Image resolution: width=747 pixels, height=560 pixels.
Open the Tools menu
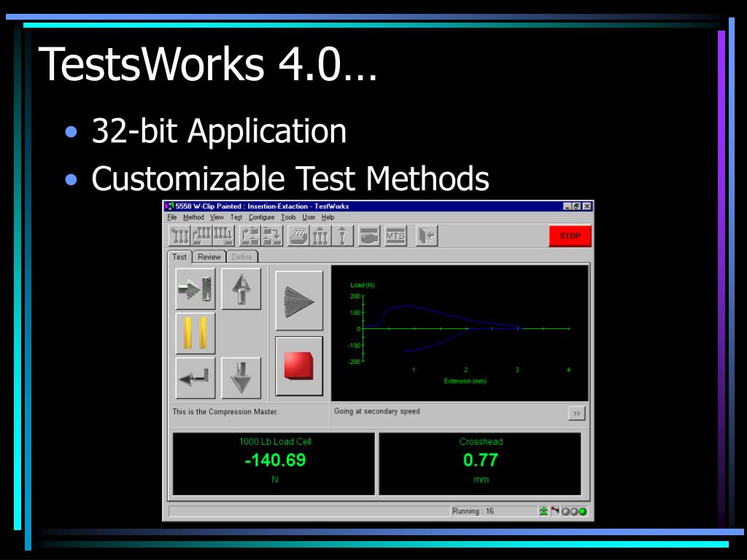288,217
